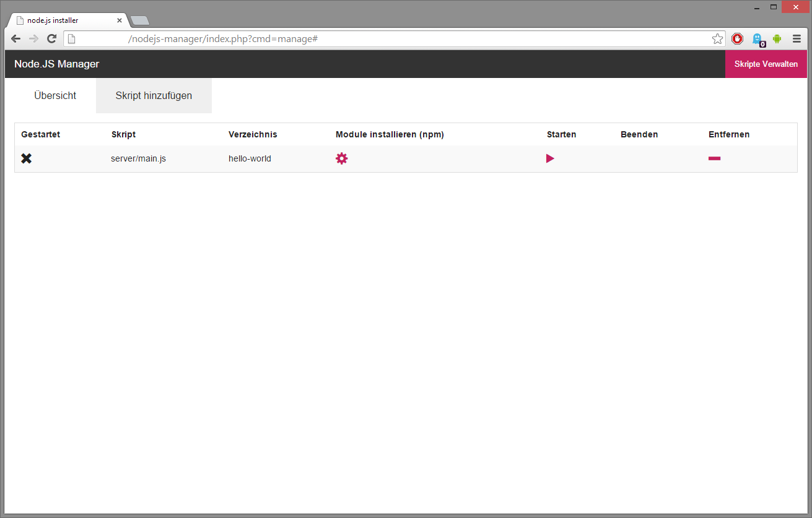Image resolution: width=812 pixels, height=518 pixels.
Task: Click the browser back arrow
Action: point(15,39)
